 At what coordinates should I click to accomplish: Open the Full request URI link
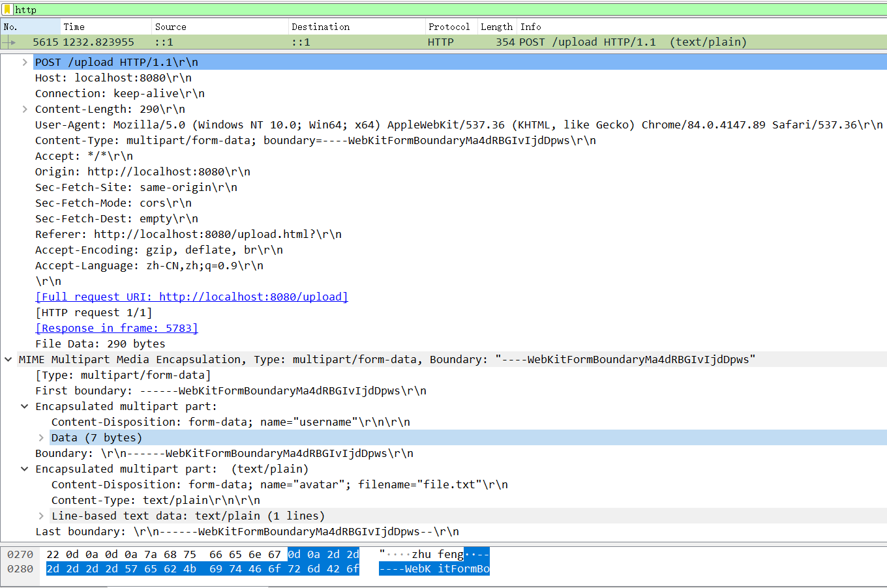191,297
